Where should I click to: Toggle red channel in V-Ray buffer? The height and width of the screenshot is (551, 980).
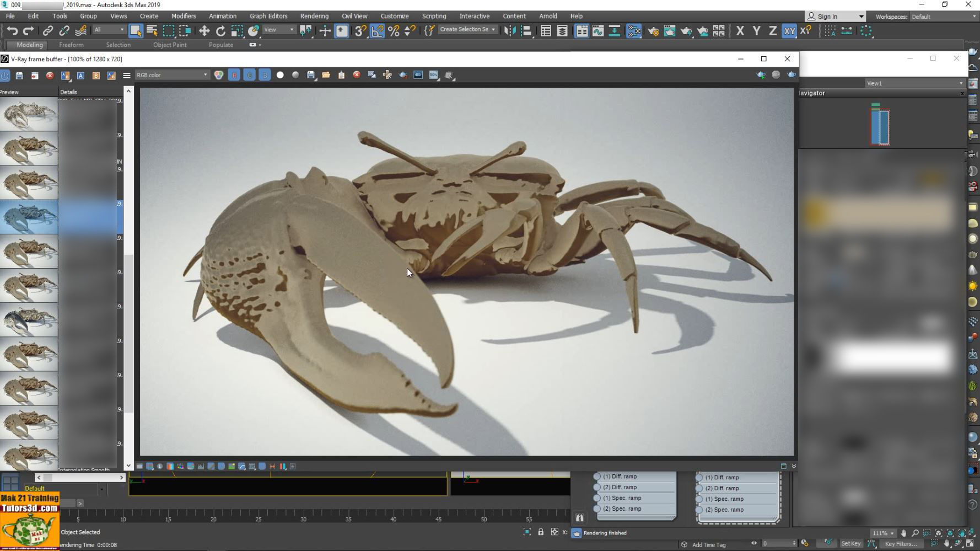tap(234, 75)
